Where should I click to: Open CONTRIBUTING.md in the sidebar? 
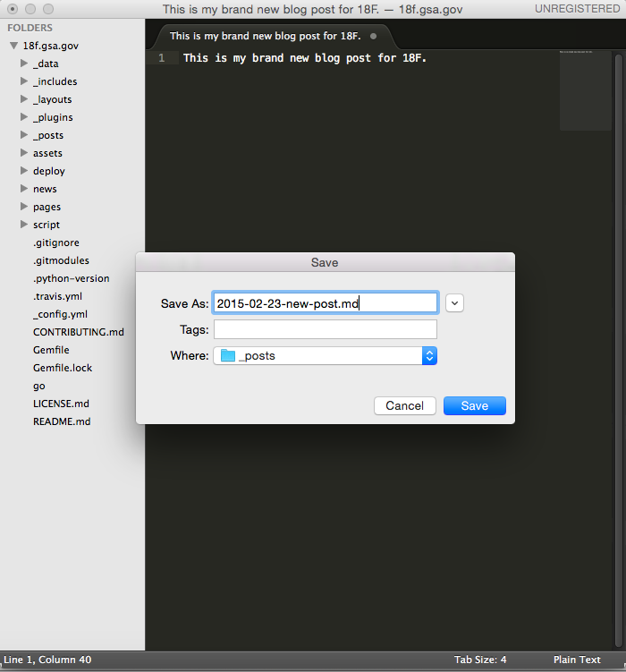coord(79,332)
